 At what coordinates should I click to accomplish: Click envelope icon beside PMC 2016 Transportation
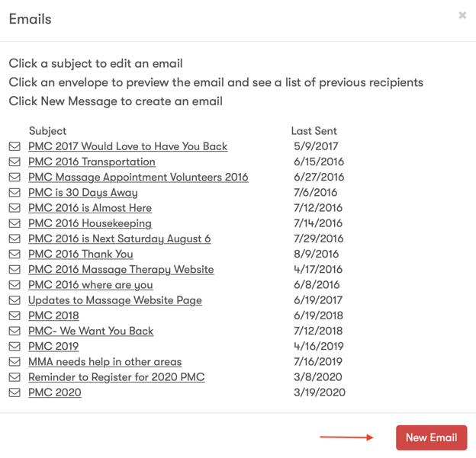[14, 162]
